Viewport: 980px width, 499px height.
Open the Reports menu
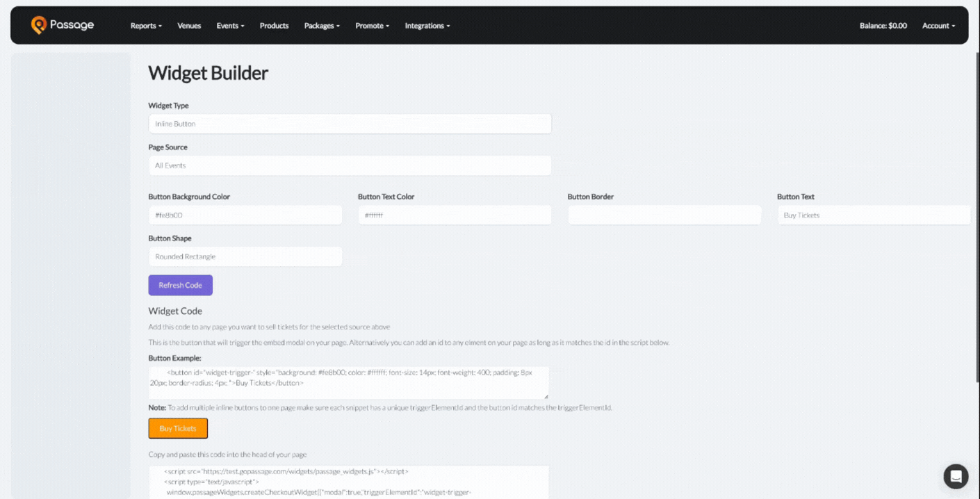click(x=146, y=26)
